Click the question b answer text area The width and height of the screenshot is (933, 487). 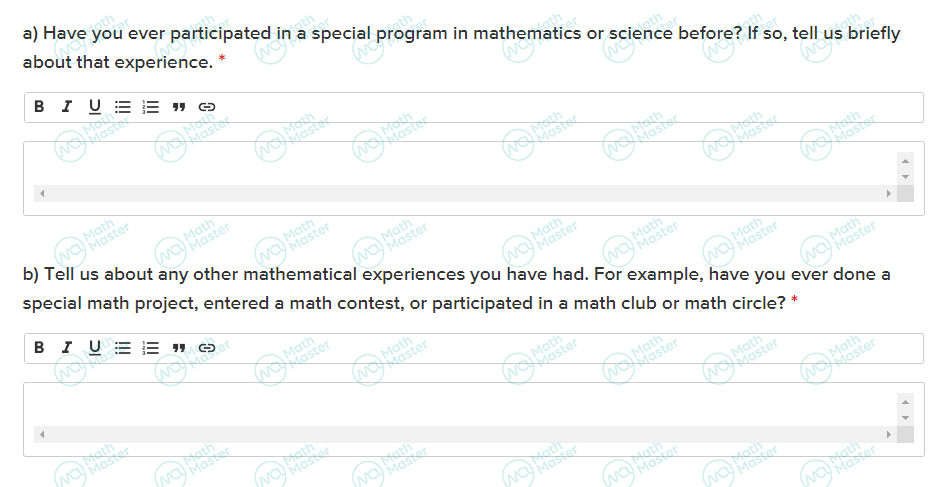465,410
